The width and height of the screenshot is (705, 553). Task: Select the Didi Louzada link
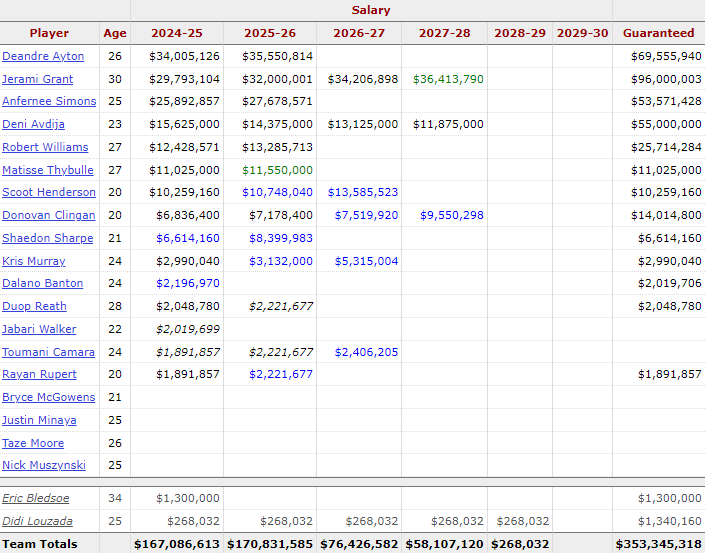pyautogui.click(x=37, y=521)
